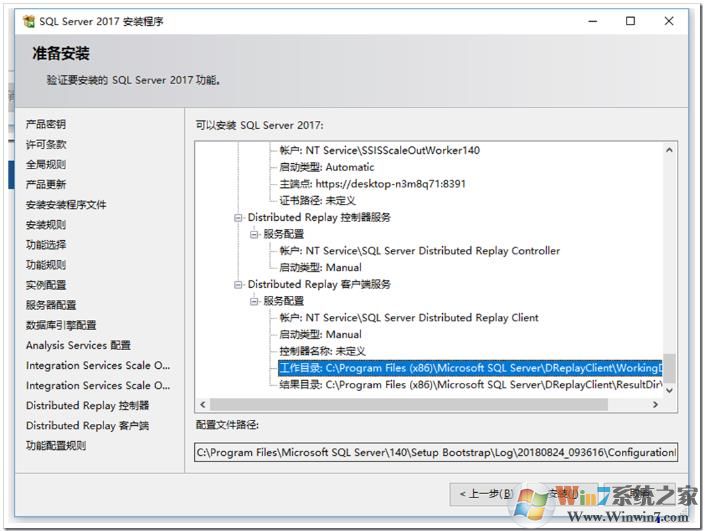Click the vertical scrollbar thumb in tree view
Screen dimensions: 705x531
(669, 367)
